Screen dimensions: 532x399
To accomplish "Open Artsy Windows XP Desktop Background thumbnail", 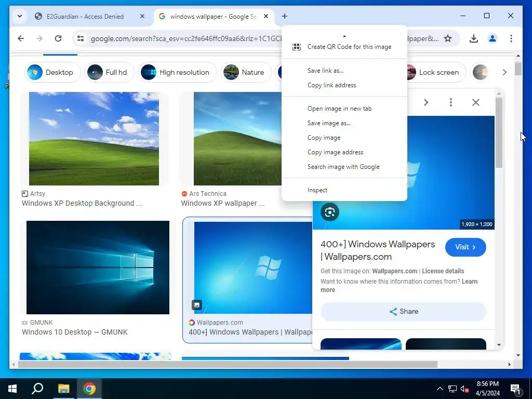I will coord(94,138).
